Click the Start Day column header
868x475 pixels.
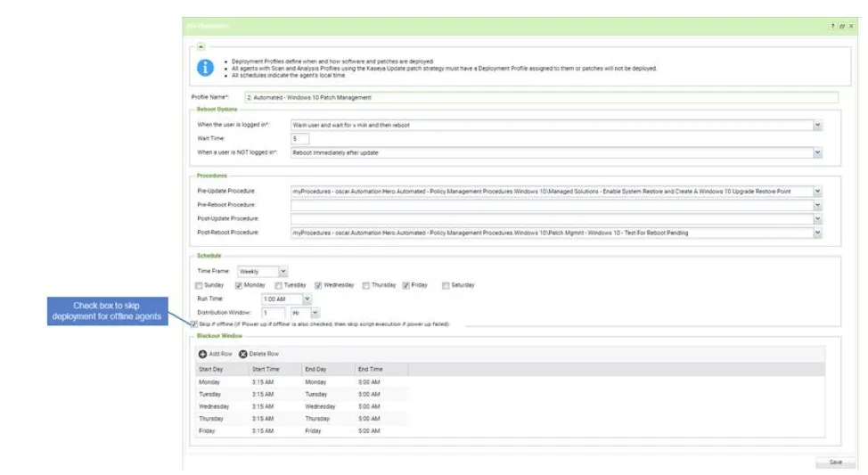210,368
